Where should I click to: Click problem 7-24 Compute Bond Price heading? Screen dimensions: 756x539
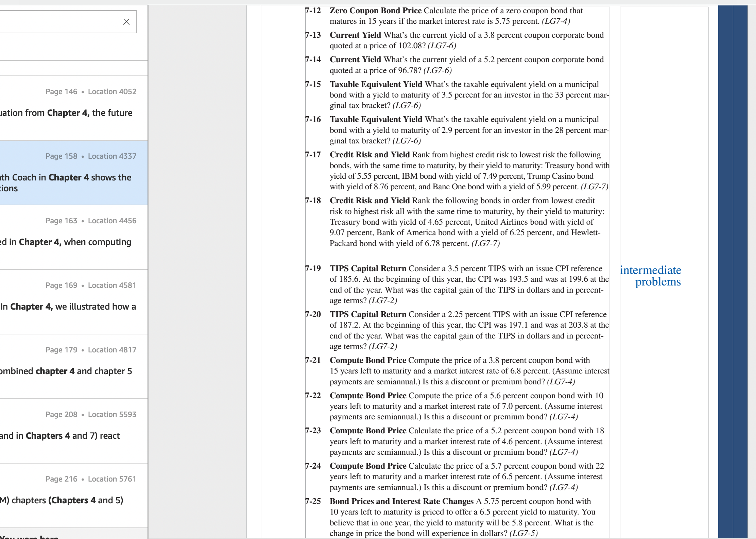pyautogui.click(x=368, y=466)
